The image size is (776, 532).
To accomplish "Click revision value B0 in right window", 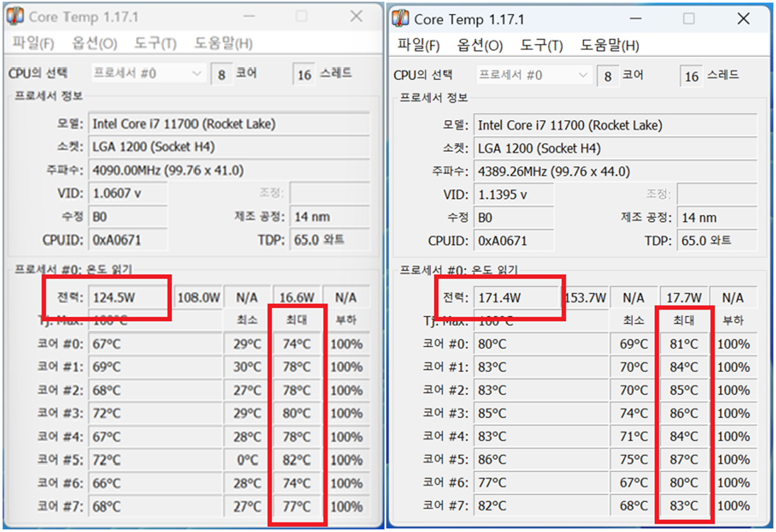I will point(514,218).
